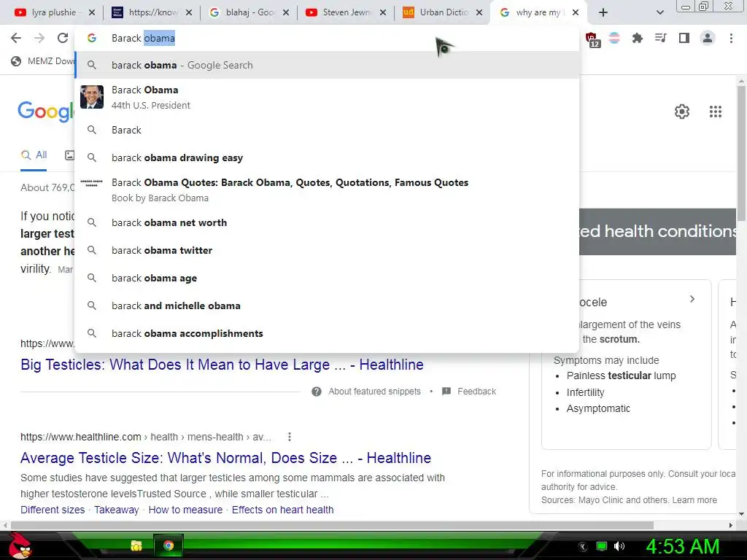Select the Barack Obama Quotes book suggestion

(328, 190)
